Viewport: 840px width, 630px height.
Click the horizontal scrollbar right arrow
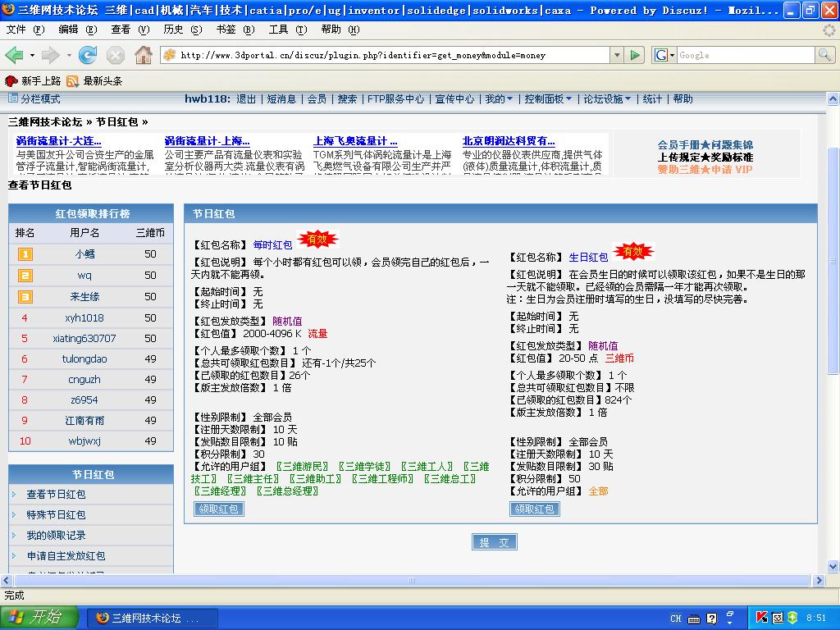tap(819, 580)
